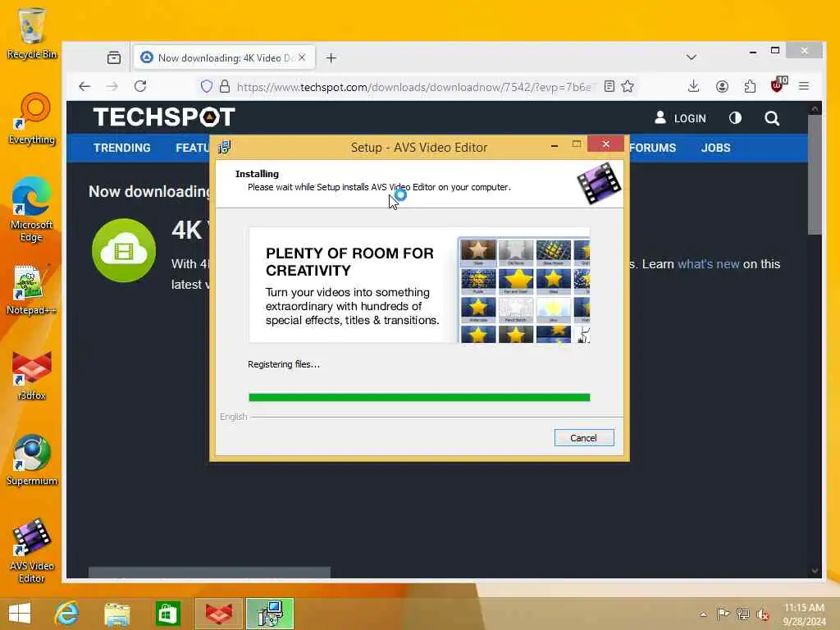Click the address bar URL

(413, 87)
